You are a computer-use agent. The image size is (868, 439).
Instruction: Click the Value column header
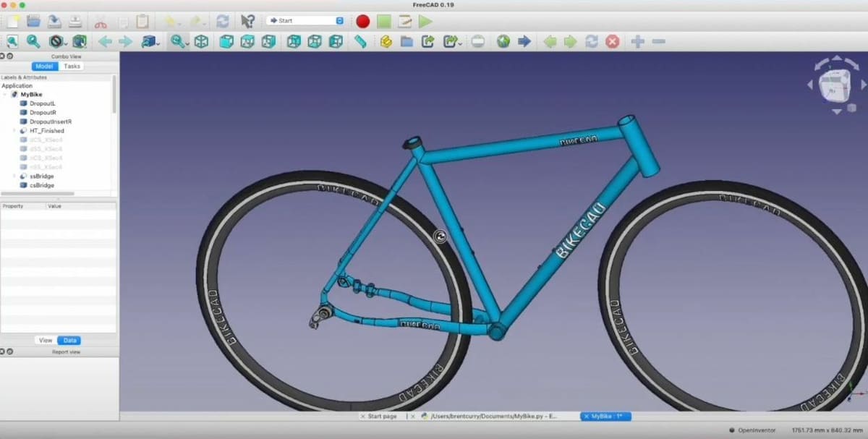pyautogui.click(x=80, y=206)
